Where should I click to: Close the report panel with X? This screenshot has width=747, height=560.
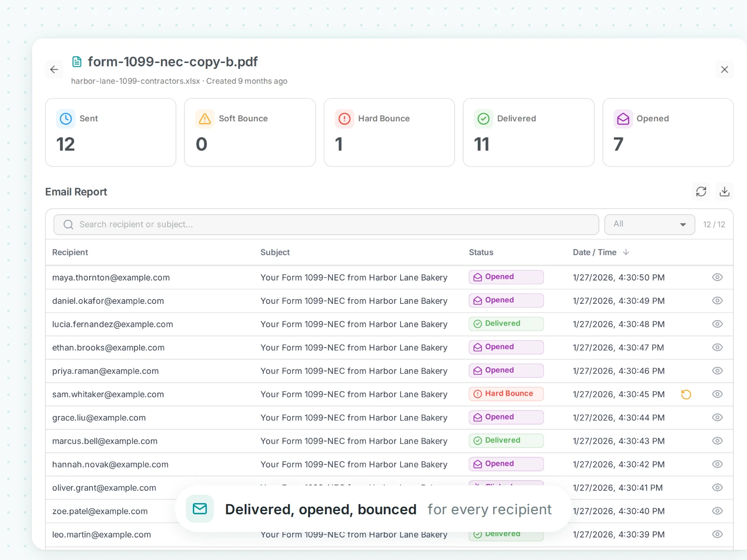[x=724, y=70]
